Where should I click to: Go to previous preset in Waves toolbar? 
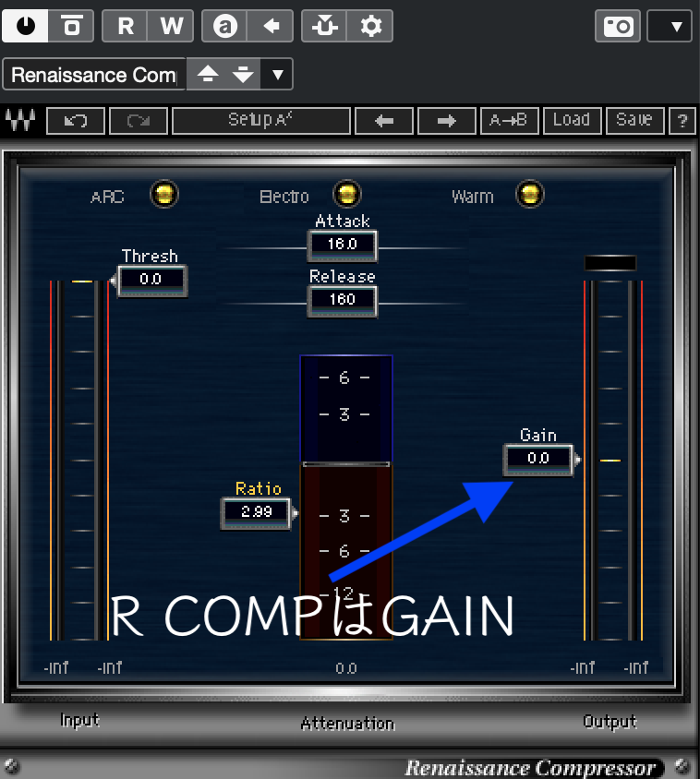coord(384,121)
